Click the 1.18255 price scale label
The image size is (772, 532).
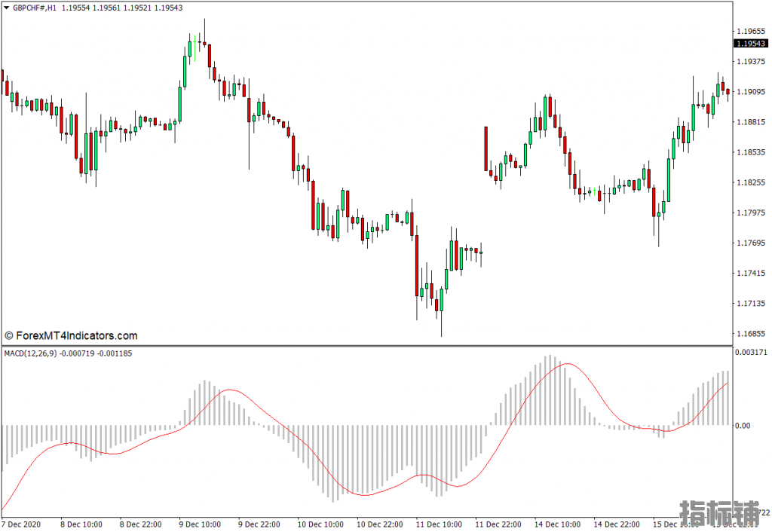coord(751,182)
